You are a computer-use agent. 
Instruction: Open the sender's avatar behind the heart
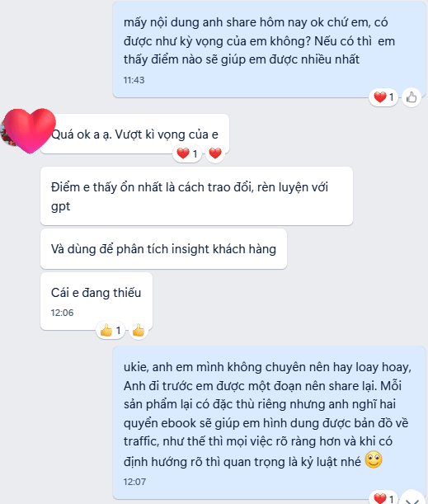coord(7,132)
